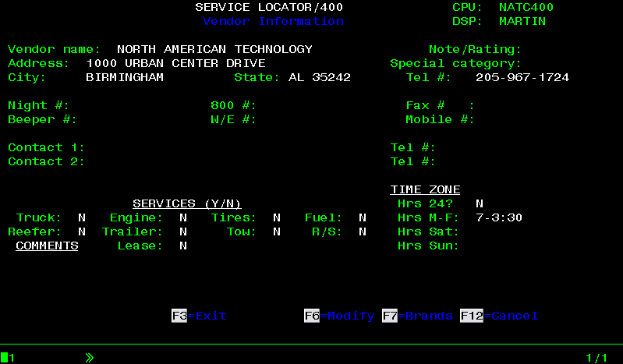Click the Tel # field 205-967-1724
The width and height of the screenshot is (623, 364).
point(522,77)
